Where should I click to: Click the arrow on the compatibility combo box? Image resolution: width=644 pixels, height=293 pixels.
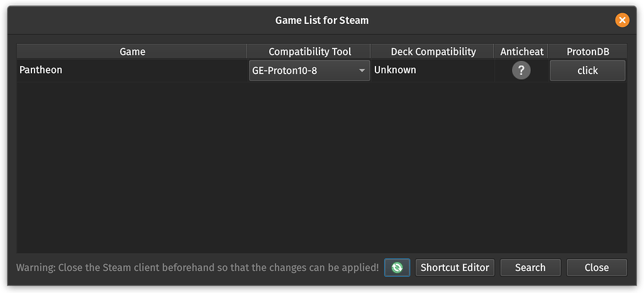click(362, 70)
